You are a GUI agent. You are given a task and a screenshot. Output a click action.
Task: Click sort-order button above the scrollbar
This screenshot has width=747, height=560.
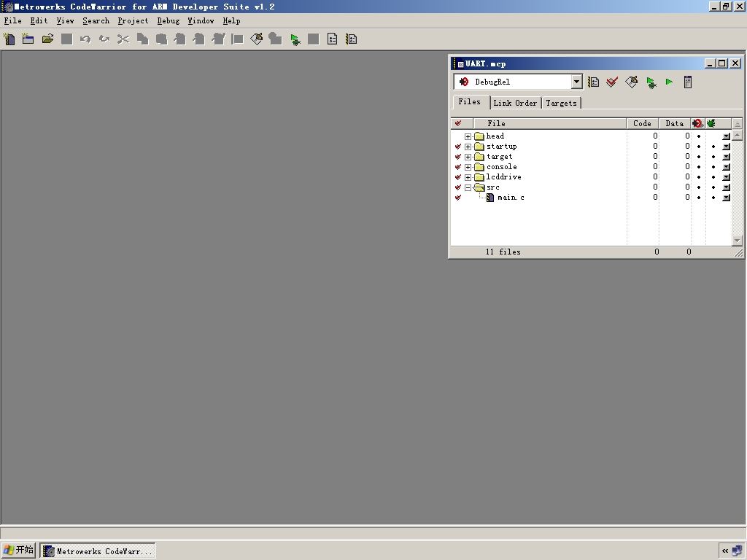coord(737,124)
